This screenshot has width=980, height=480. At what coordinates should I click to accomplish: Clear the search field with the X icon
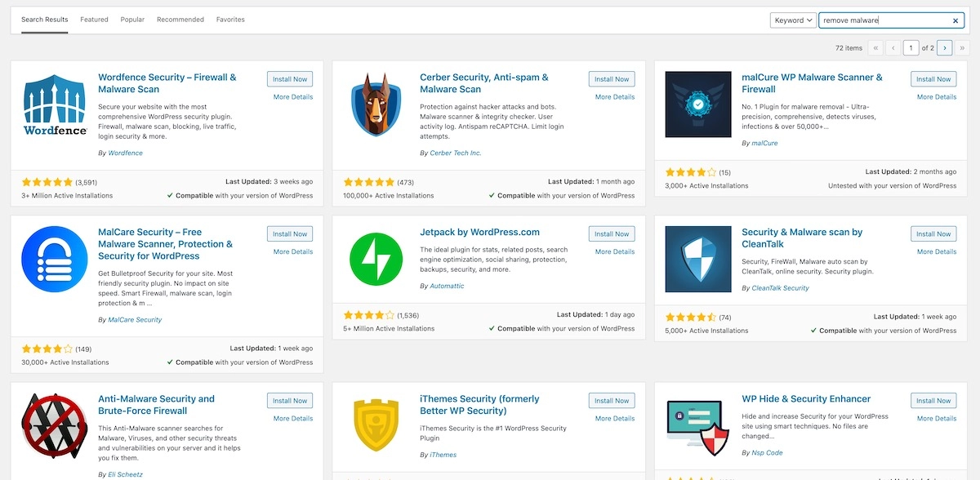click(955, 20)
